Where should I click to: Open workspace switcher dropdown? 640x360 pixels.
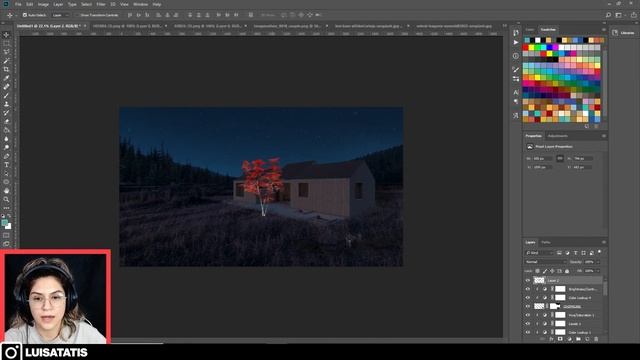click(x=620, y=15)
